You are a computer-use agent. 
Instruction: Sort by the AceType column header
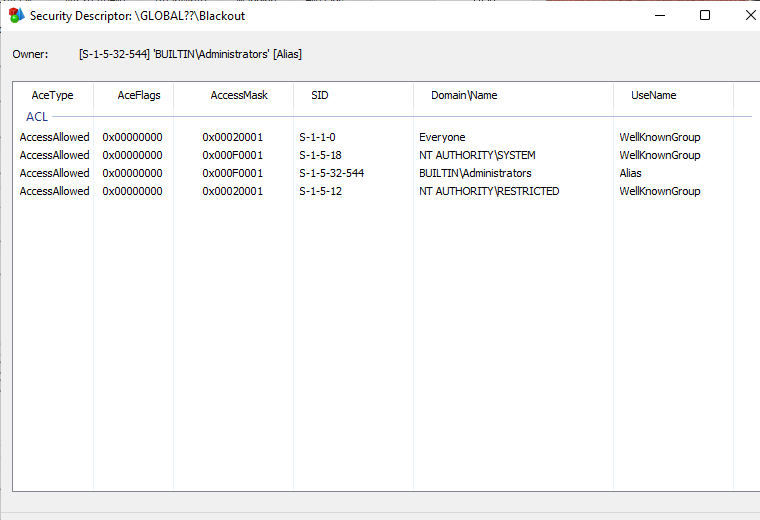click(x=52, y=95)
